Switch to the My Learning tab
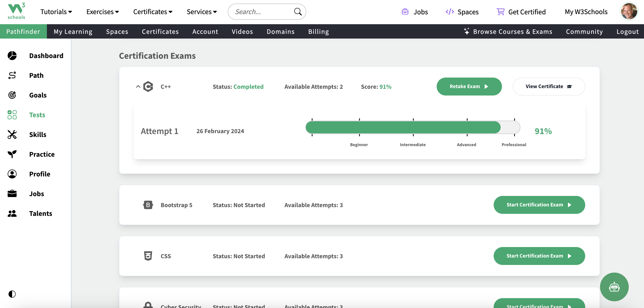This screenshot has width=644, height=308. pyautogui.click(x=73, y=31)
